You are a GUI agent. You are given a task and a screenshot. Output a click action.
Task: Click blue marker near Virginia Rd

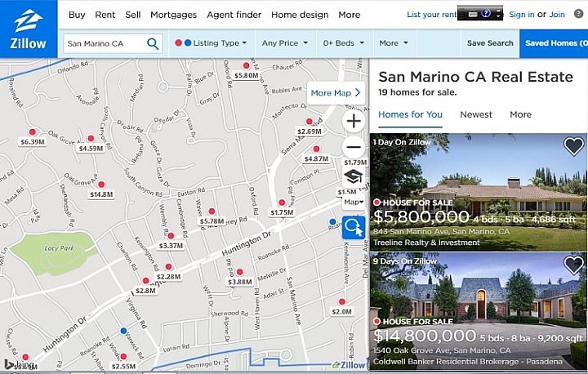click(x=123, y=331)
